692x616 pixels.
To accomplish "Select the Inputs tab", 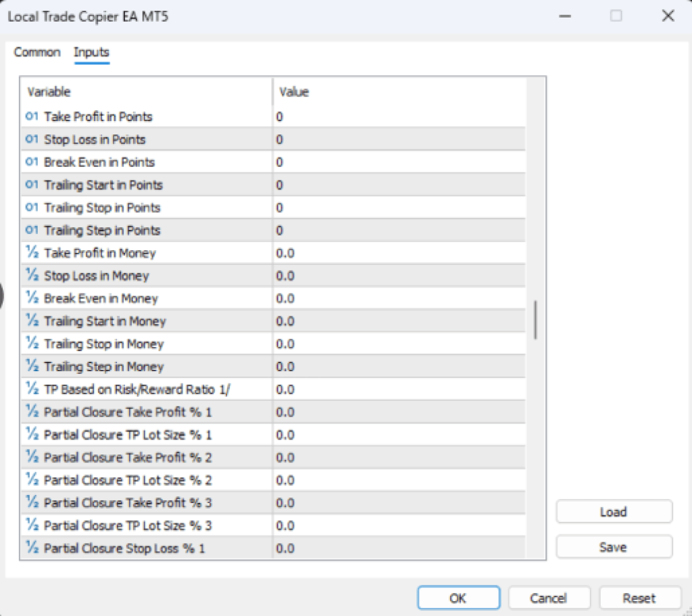I will [x=91, y=52].
